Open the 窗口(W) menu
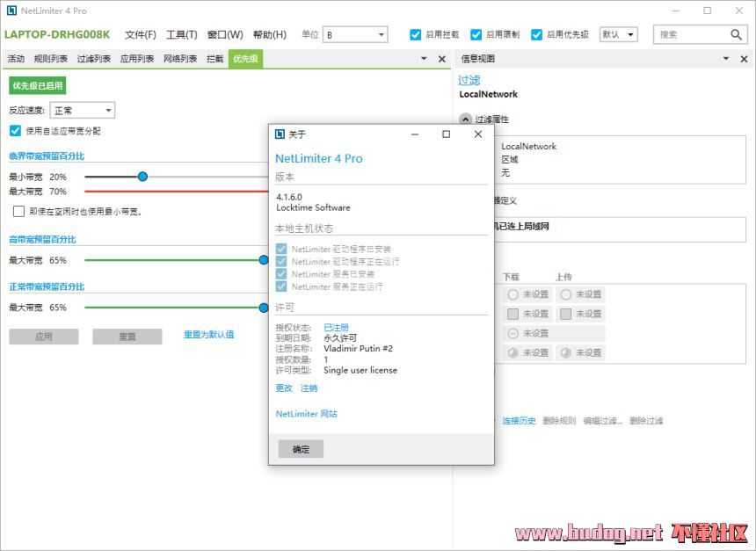 coord(225,34)
